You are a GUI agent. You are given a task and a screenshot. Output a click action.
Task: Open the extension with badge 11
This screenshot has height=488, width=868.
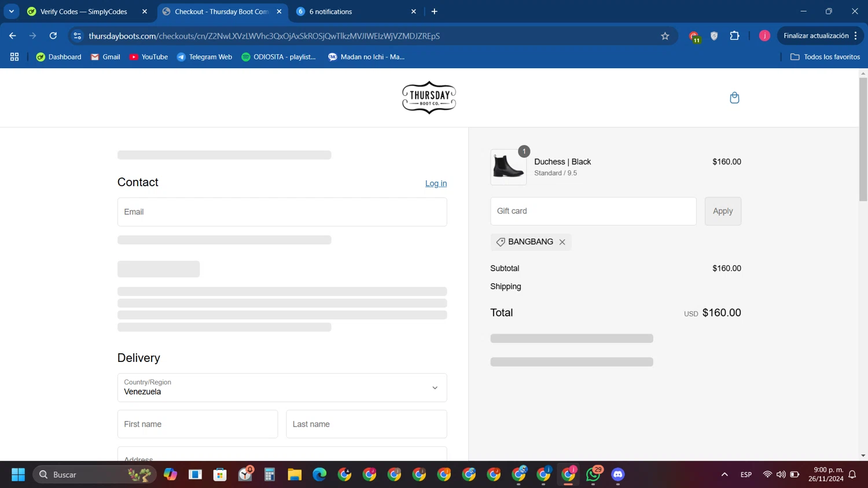[694, 36]
